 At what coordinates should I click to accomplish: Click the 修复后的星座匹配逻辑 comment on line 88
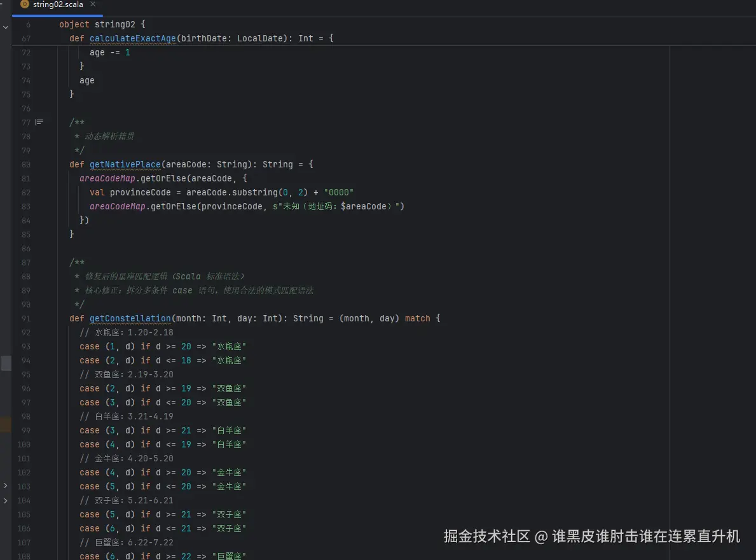[x=165, y=276]
